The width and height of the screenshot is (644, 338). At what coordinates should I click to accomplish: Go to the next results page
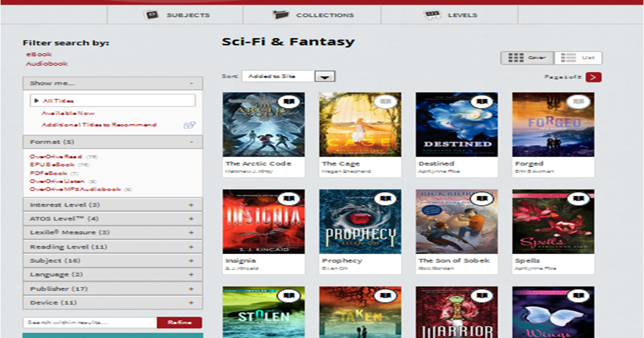(x=594, y=77)
